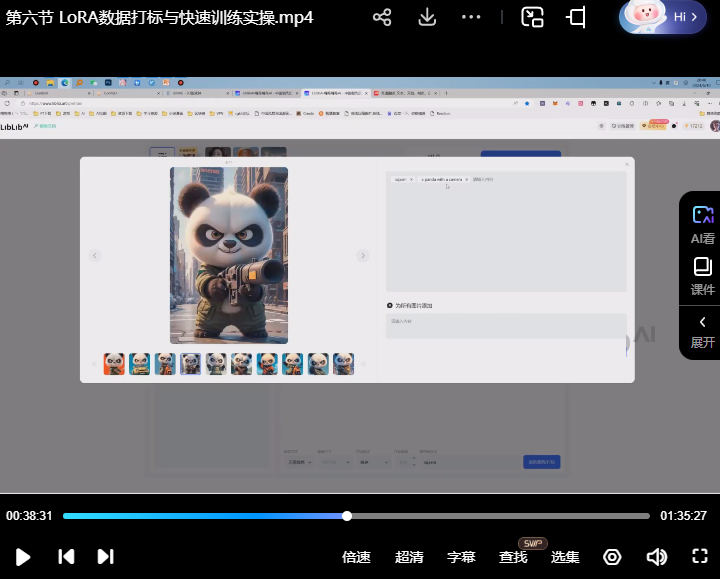Open the AI看 side panel
The image size is (720, 579).
702,224
